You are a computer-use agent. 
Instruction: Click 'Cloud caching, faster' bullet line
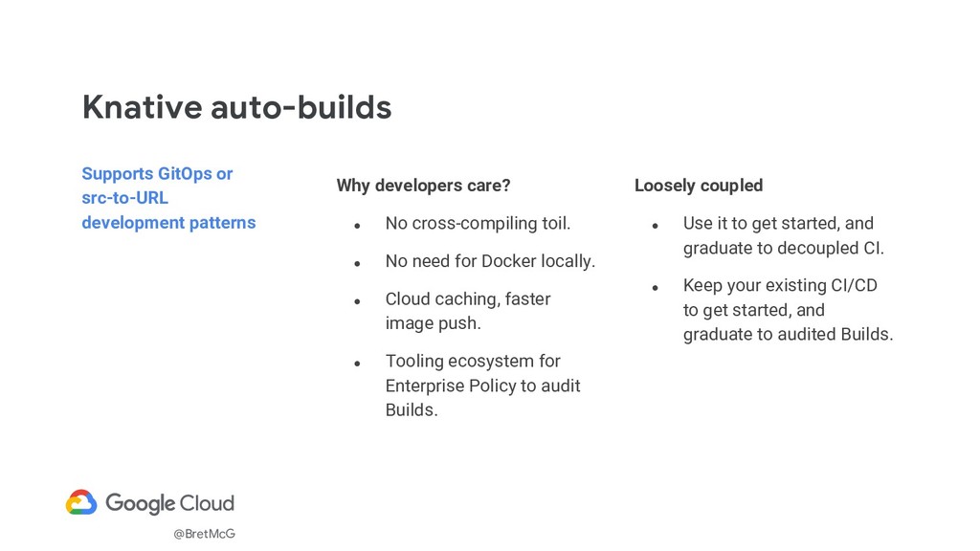pos(468,298)
